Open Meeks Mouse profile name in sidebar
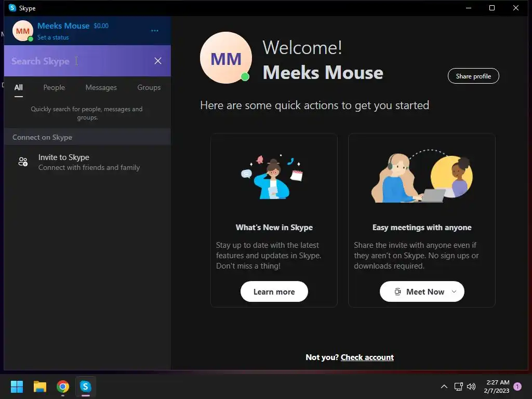This screenshot has width=532, height=399. 63,26
